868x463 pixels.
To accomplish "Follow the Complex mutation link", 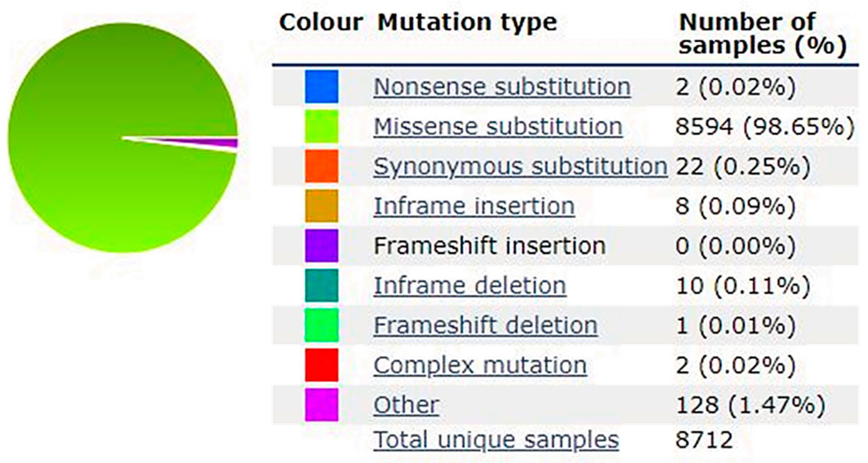I will tap(480, 365).
